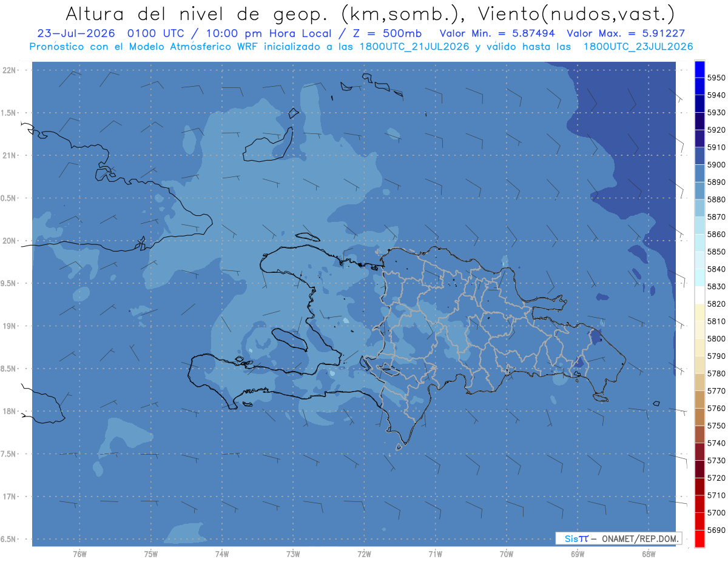Click the 9.5N latitude axis label
The image size is (728, 562).
tap(9, 283)
